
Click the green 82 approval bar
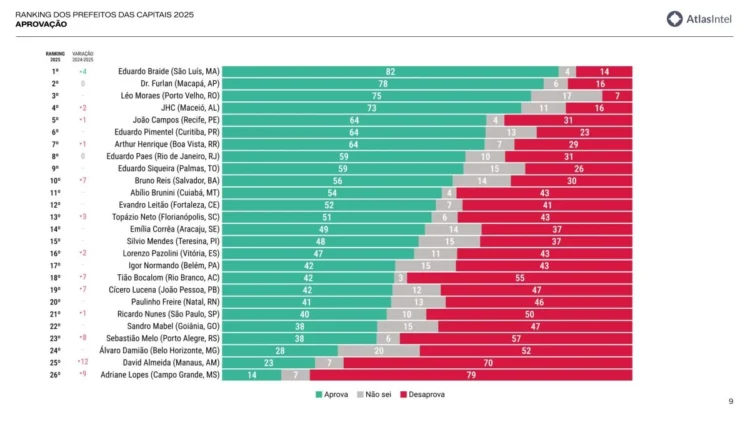click(390, 72)
